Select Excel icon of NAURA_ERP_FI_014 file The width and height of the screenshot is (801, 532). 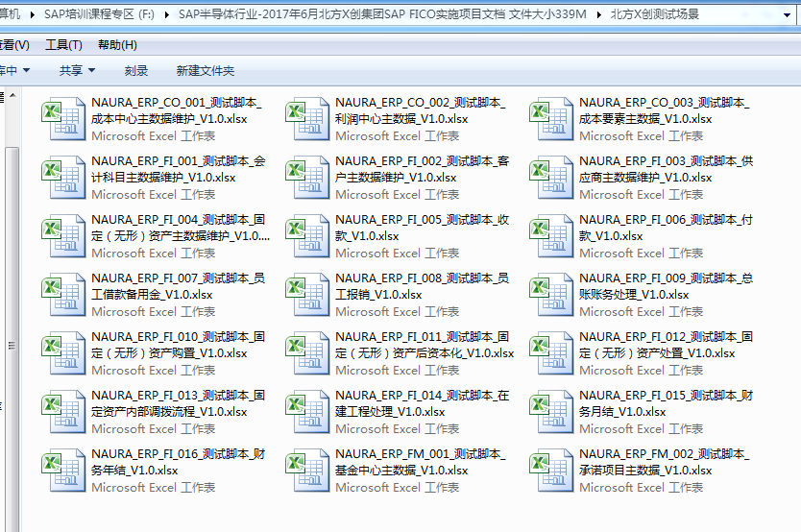307,412
